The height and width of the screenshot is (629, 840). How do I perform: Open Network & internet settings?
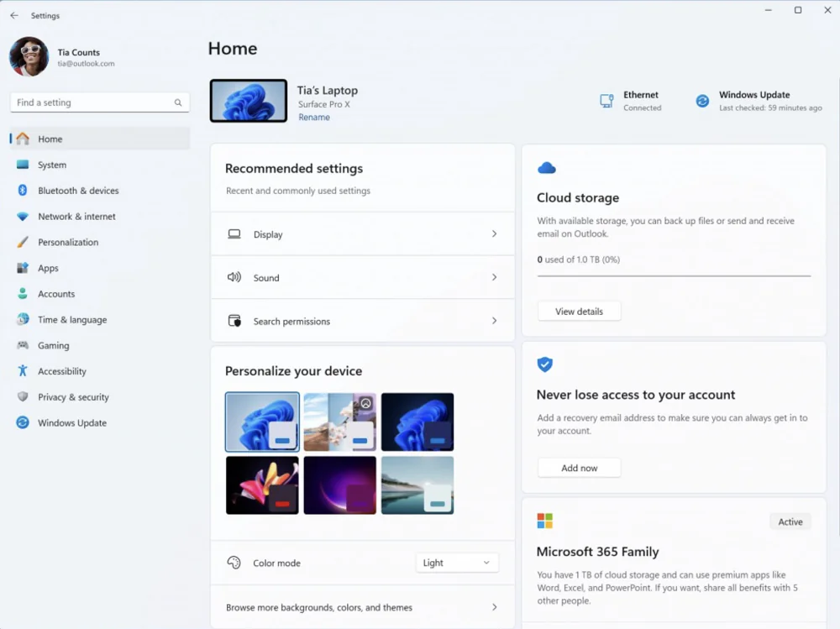coord(100,217)
